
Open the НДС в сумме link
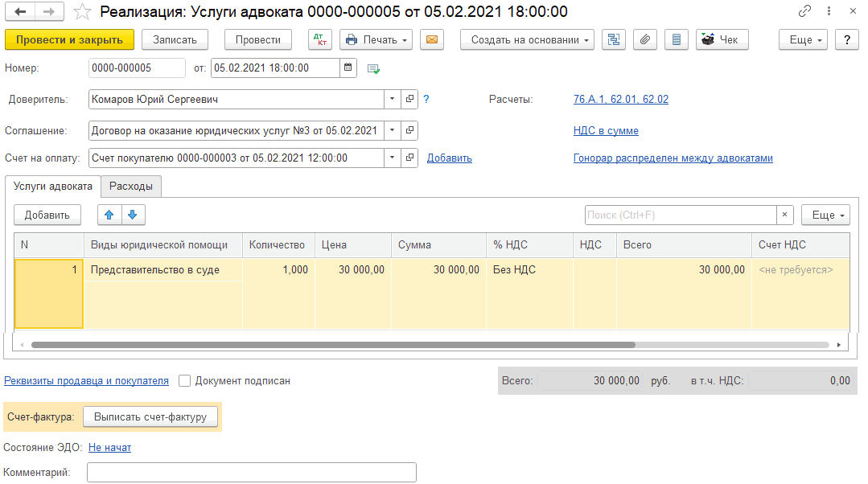606,131
